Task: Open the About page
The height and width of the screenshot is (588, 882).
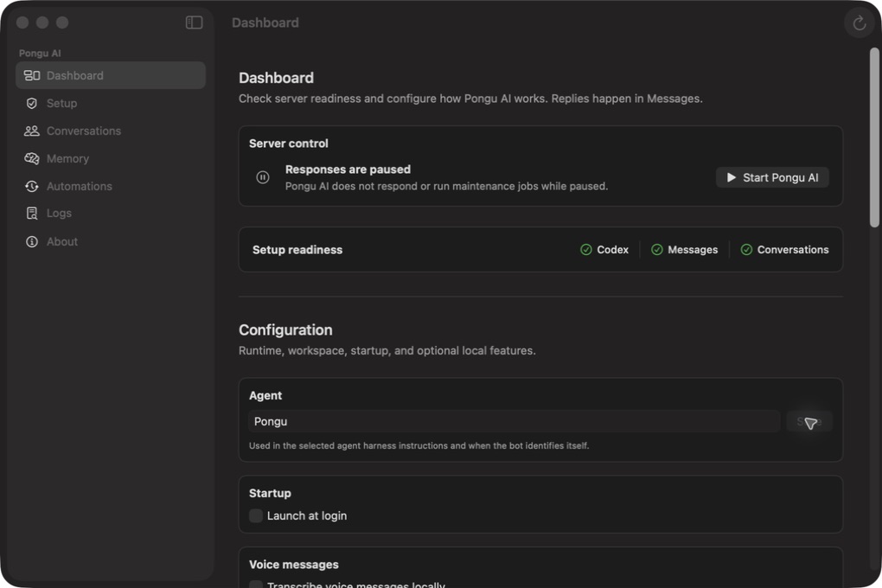Action: point(111,241)
